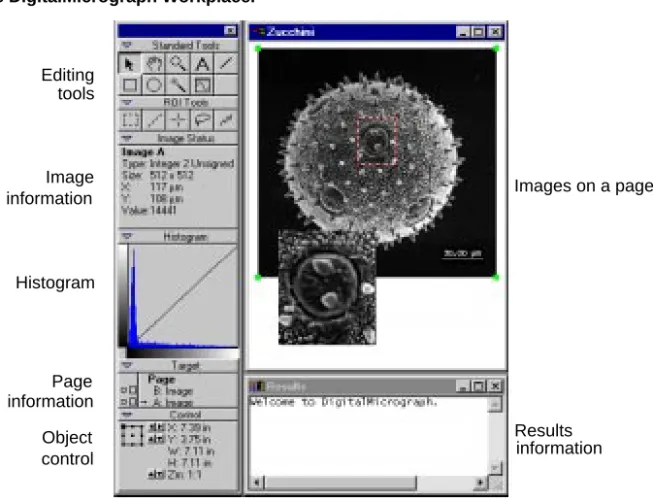Select the magnifying glass zoom tool
The image size is (653, 502).
(178, 64)
